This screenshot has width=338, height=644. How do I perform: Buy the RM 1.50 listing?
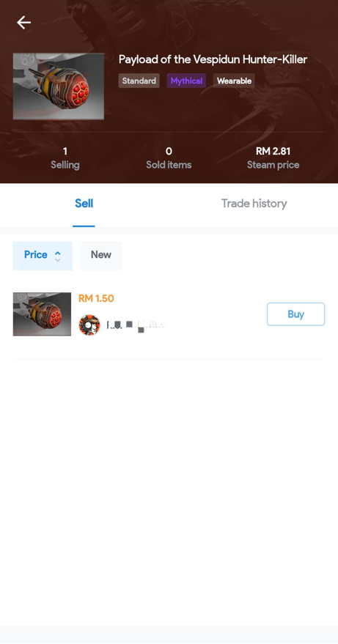click(x=295, y=314)
